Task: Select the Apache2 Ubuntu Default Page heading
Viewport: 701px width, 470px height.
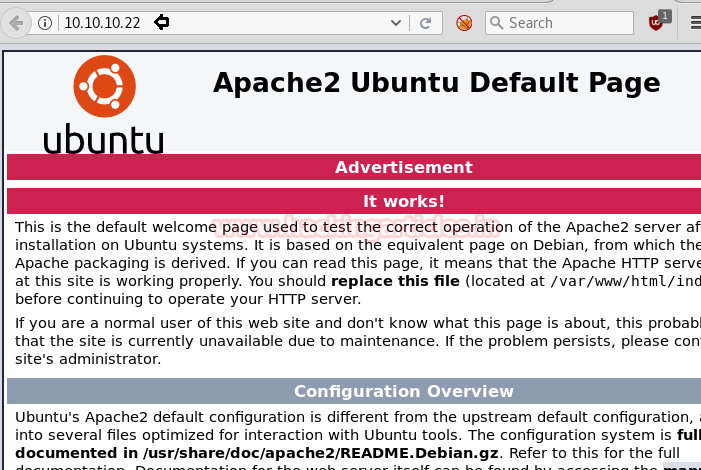Action: (x=436, y=83)
